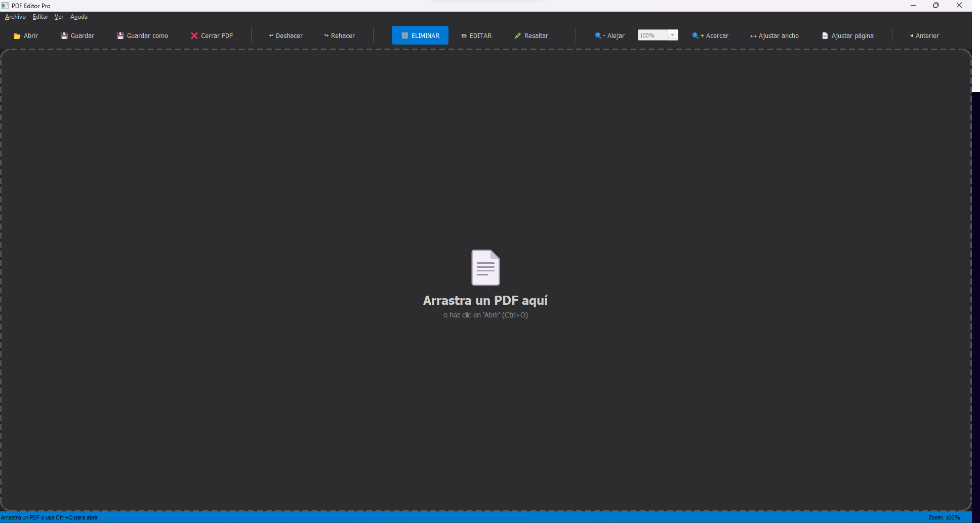Redo with the Rehacer button
Viewport: 980px width, 523px height.
339,36
